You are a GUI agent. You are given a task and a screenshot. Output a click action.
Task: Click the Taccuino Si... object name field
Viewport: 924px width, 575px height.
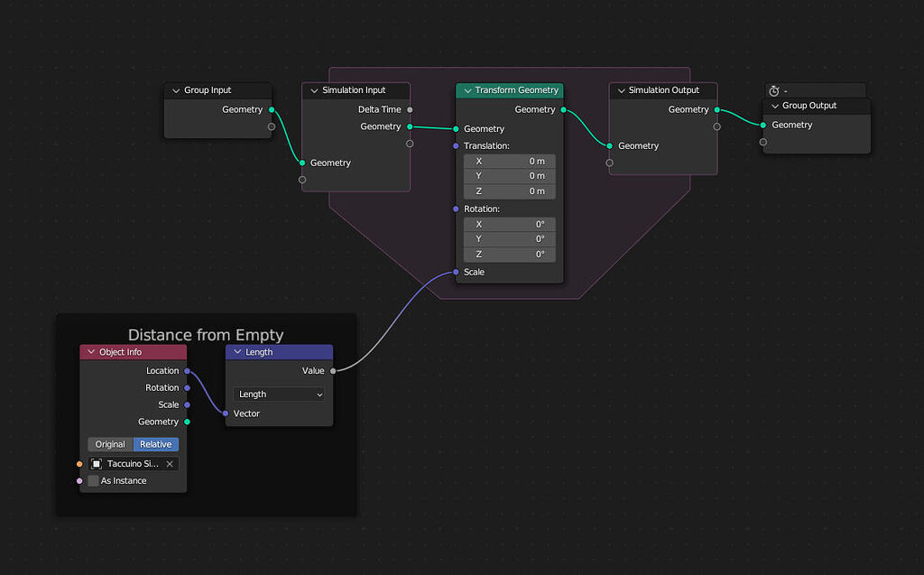tap(134, 464)
